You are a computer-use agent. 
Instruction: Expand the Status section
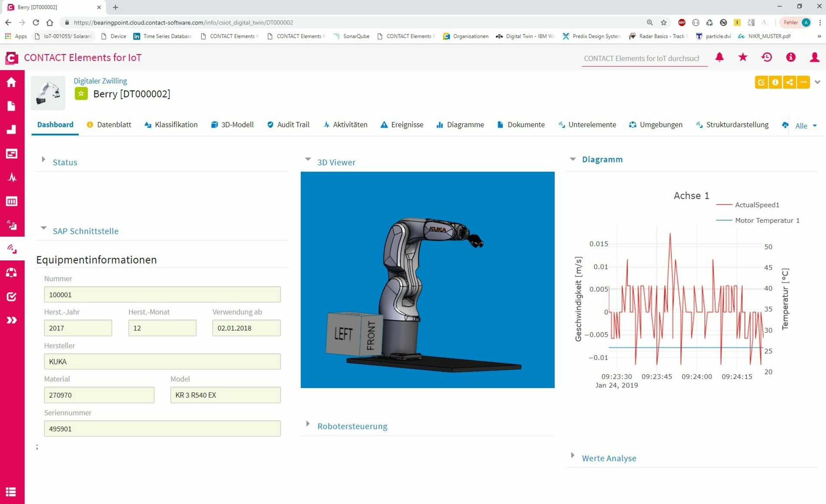click(65, 162)
